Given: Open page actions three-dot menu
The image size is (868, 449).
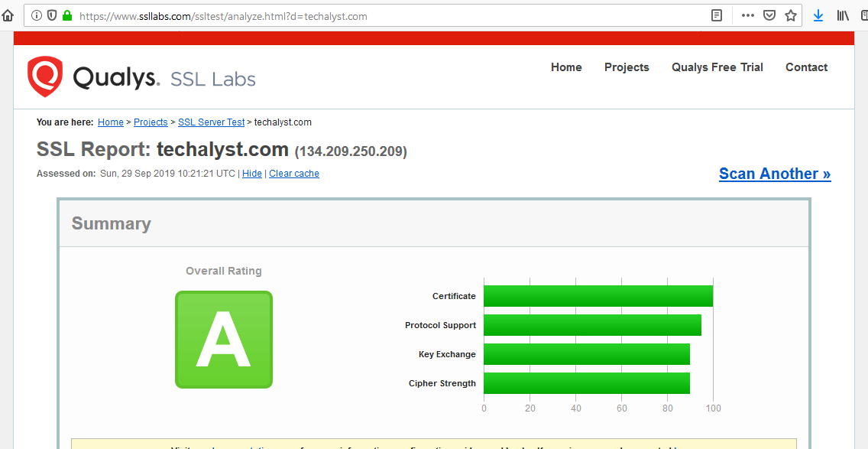Looking at the screenshot, I should coord(748,15).
